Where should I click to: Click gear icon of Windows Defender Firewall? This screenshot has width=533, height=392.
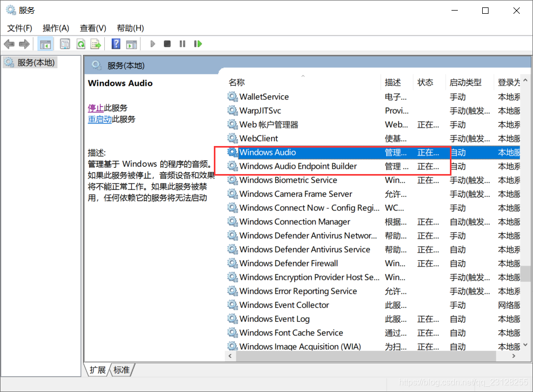tap(232, 263)
